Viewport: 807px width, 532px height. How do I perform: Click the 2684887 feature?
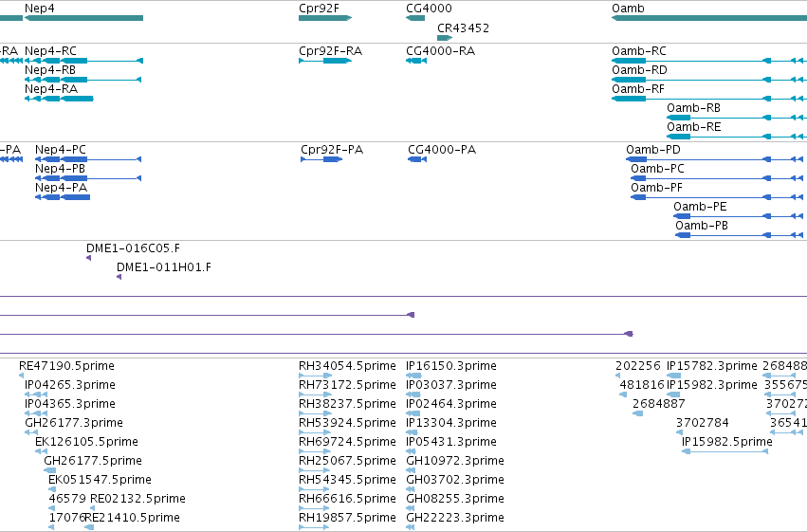point(637,413)
